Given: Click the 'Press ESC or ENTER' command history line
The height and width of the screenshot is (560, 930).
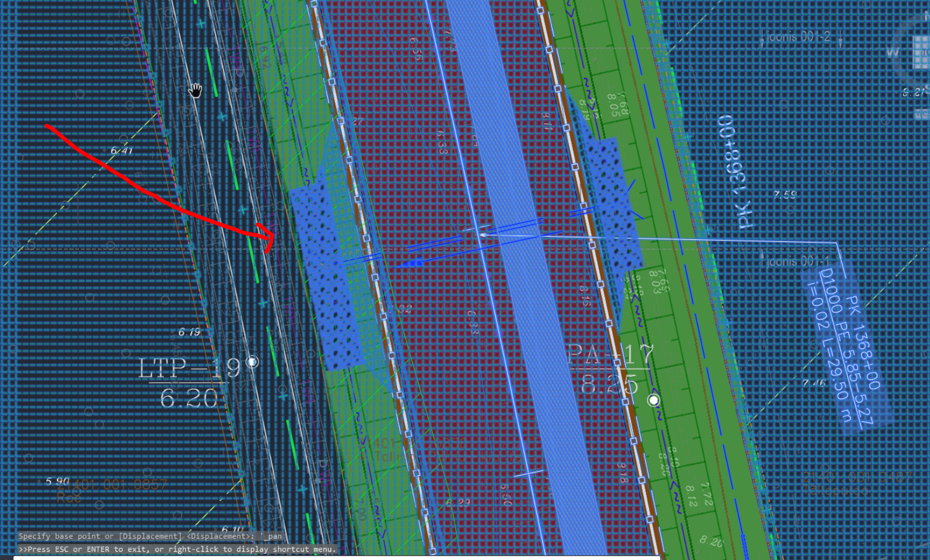Looking at the screenshot, I should tap(176, 549).
